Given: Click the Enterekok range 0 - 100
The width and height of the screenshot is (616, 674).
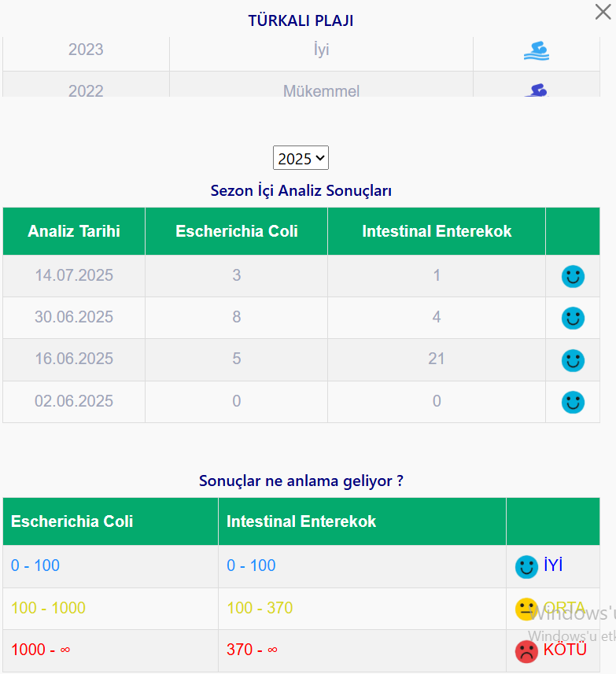Looking at the screenshot, I should pos(251,565).
